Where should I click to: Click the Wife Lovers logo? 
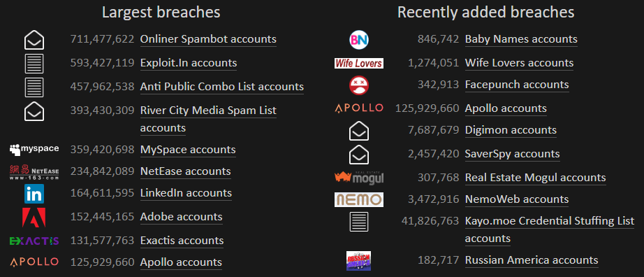(x=359, y=63)
